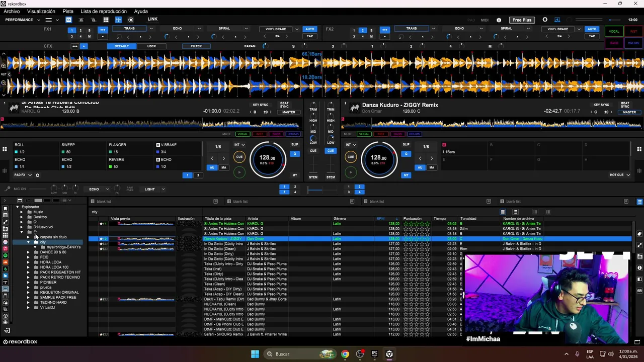
Task: Expand the Music folder in Explorador
Action: tap(22, 212)
